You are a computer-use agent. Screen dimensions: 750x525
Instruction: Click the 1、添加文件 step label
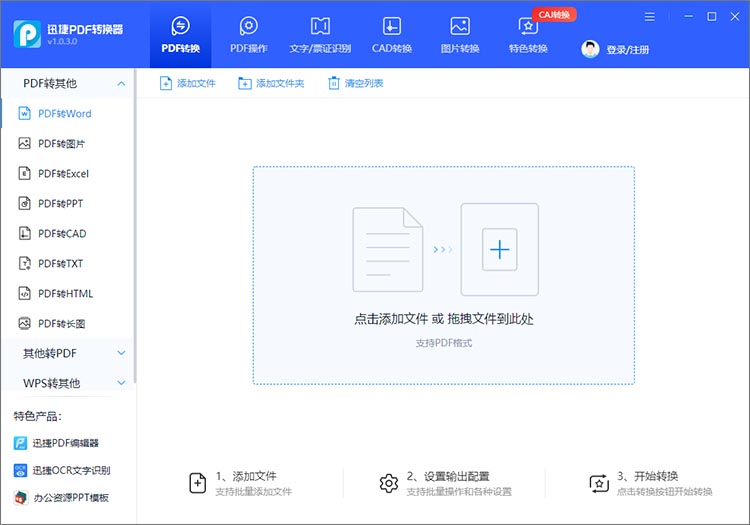coord(246,476)
